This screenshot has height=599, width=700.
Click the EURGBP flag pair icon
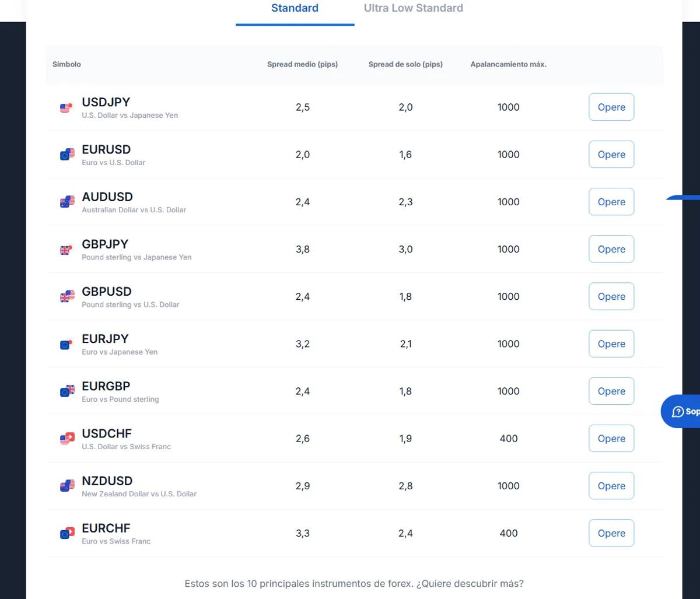(67, 391)
